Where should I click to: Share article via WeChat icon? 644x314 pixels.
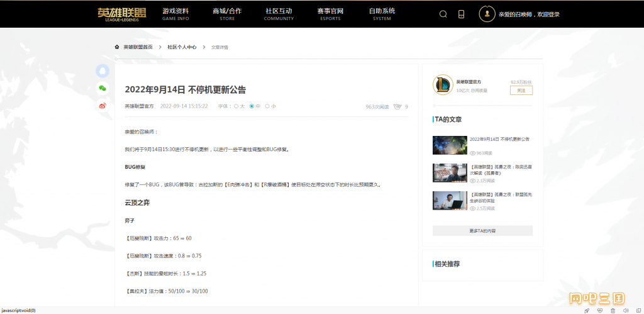click(x=103, y=88)
